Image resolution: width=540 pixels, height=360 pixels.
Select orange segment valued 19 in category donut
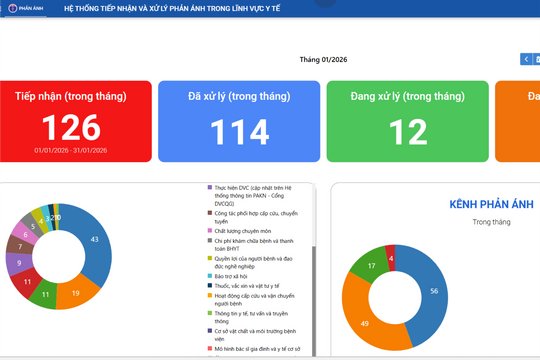point(76,293)
